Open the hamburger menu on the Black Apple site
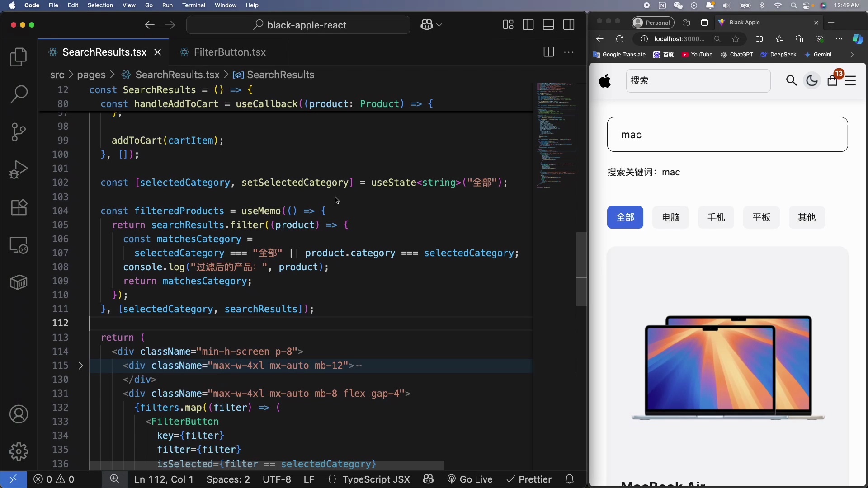 850,80
